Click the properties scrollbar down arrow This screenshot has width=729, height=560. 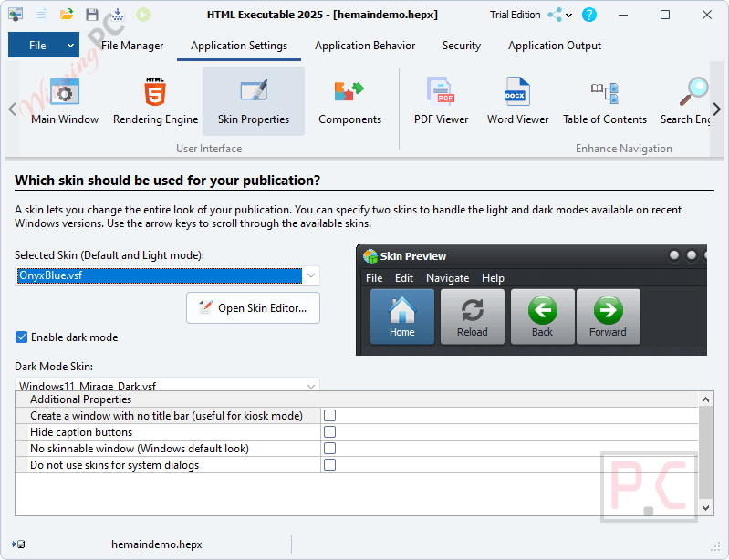(x=705, y=507)
